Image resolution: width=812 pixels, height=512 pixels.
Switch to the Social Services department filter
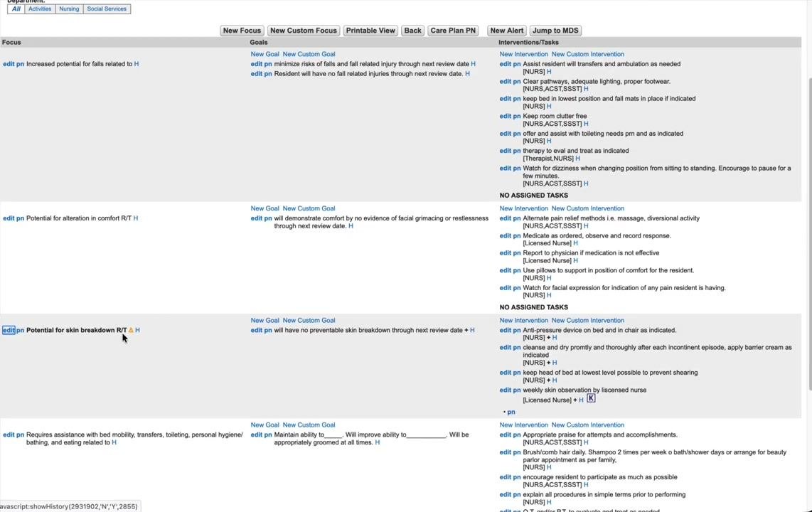tap(107, 9)
